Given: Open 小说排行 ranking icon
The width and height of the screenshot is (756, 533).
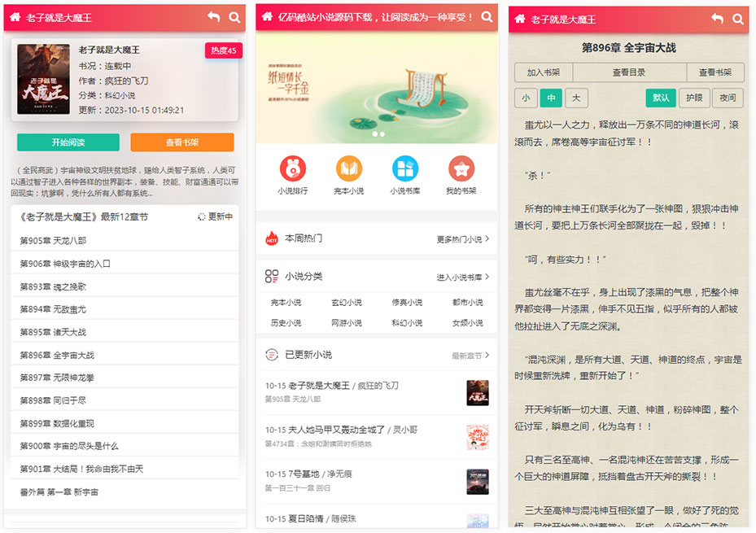Looking at the screenshot, I should pos(293,168).
